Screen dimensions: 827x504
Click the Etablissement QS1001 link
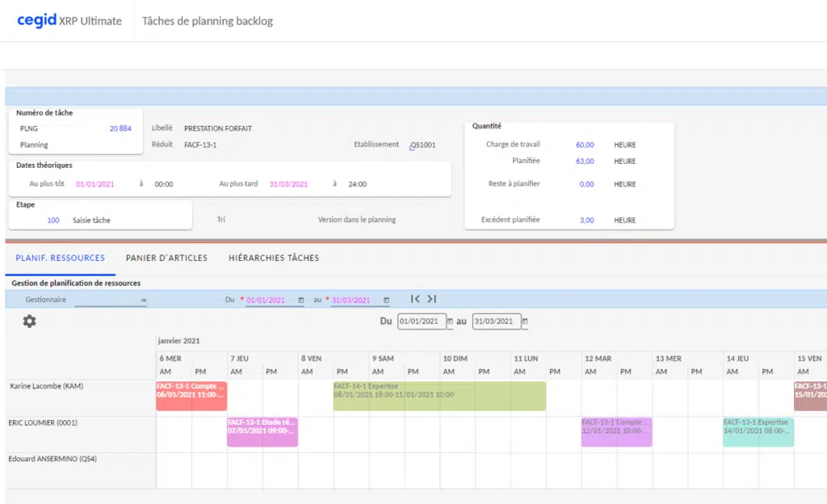[x=422, y=145]
